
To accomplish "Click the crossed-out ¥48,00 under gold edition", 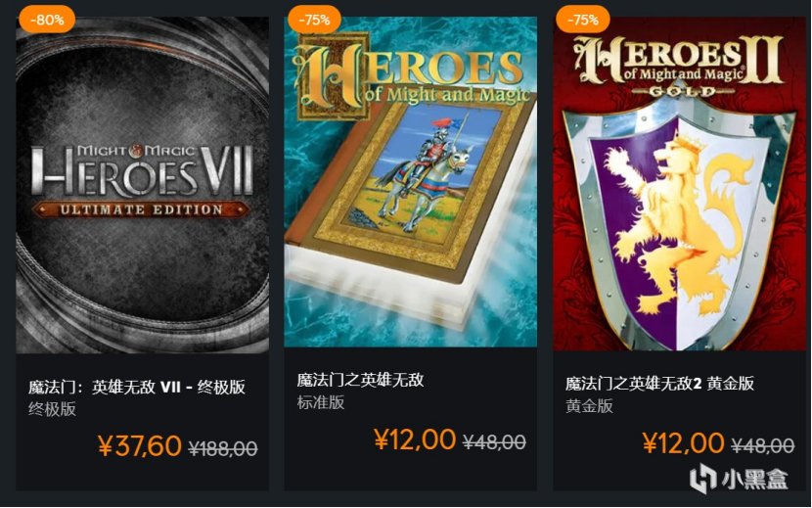I will pyautogui.click(x=763, y=444).
